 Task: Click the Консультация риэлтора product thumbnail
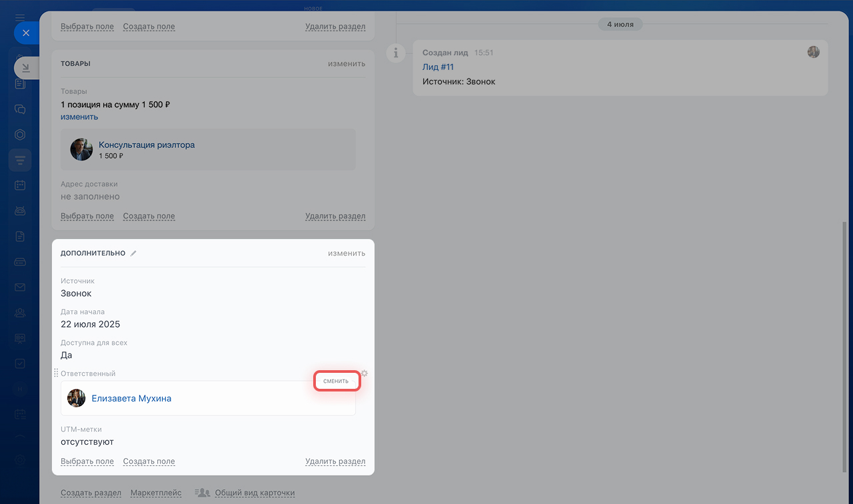tap(81, 149)
